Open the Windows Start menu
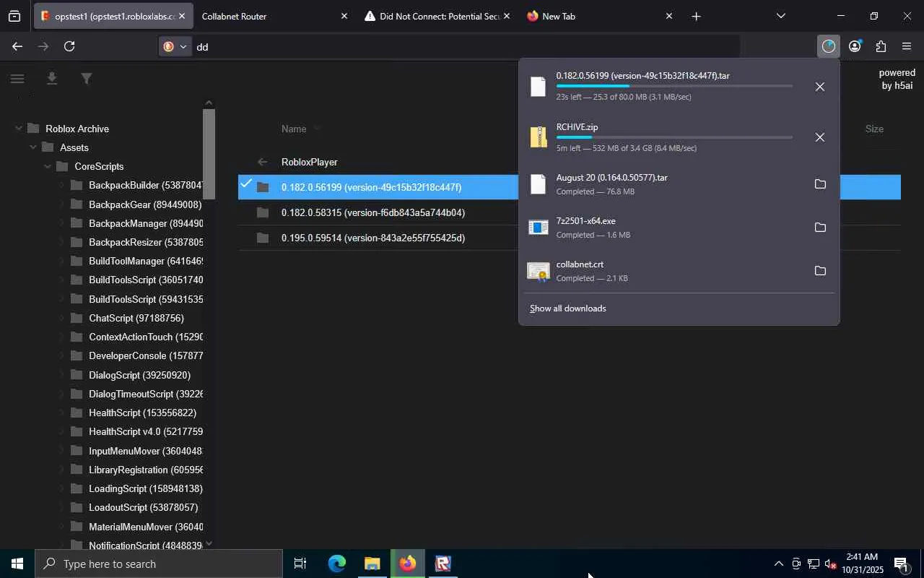This screenshot has width=924, height=578. click(17, 564)
